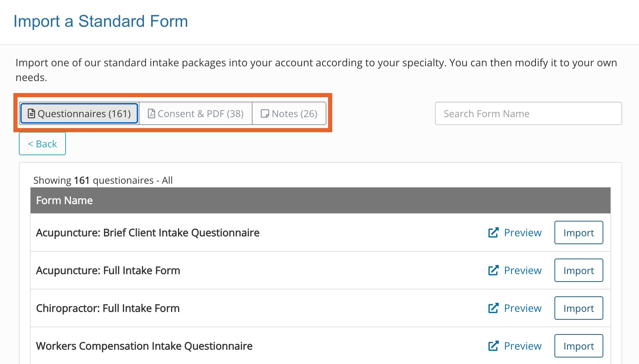Click the Form Name column header
This screenshot has width=639, height=364.
[x=64, y=201]
